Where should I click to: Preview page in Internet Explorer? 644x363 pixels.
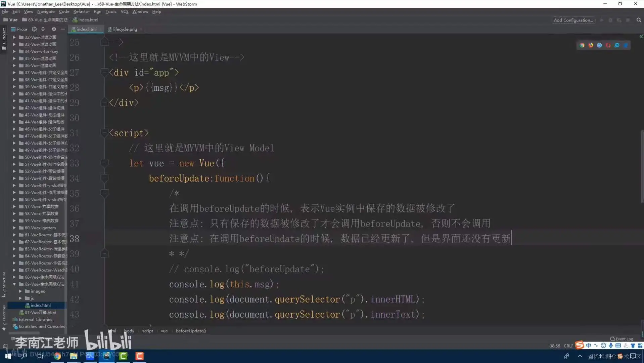coord(617,45)
